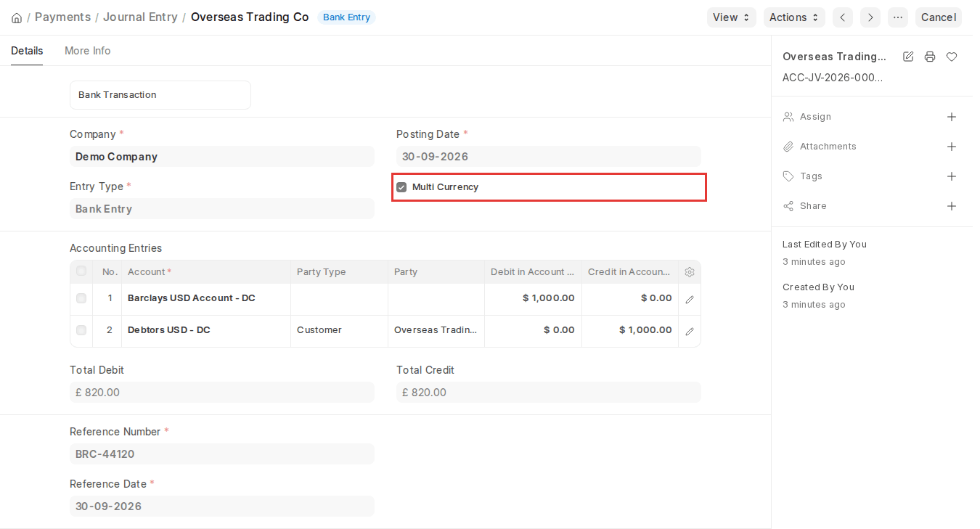Share document using the plus icon

coord(952,206)
